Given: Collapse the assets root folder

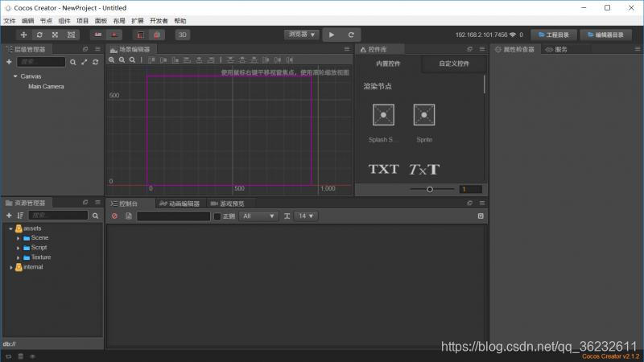Looking at the screenshot, I should point(10,228).
